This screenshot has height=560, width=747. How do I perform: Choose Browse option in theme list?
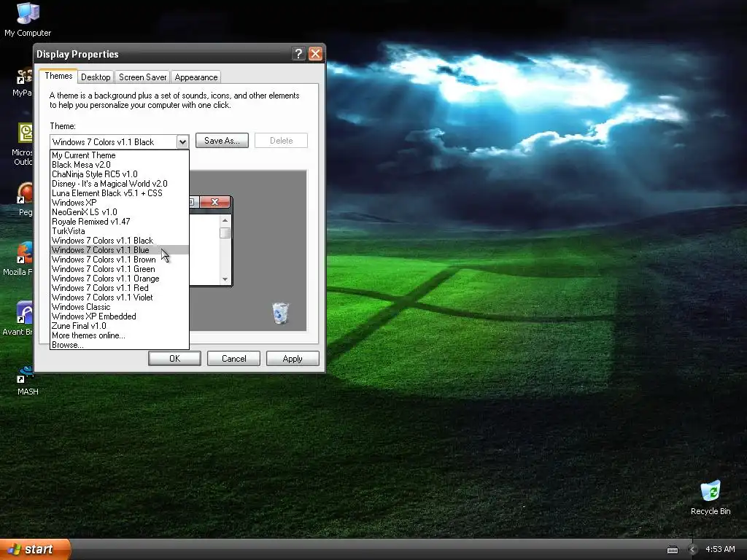click(x=120, y=345)
